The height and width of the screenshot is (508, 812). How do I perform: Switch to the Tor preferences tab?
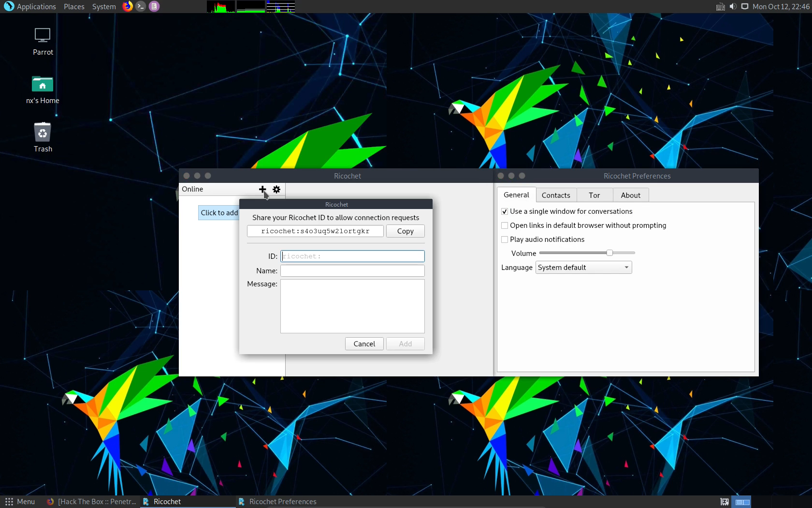point(594,195)
